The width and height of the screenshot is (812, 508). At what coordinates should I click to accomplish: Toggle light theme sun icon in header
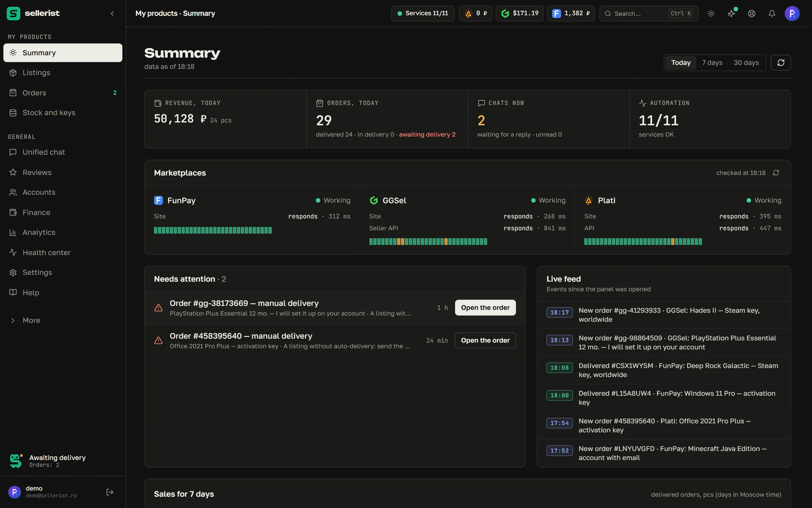(711, 14)
